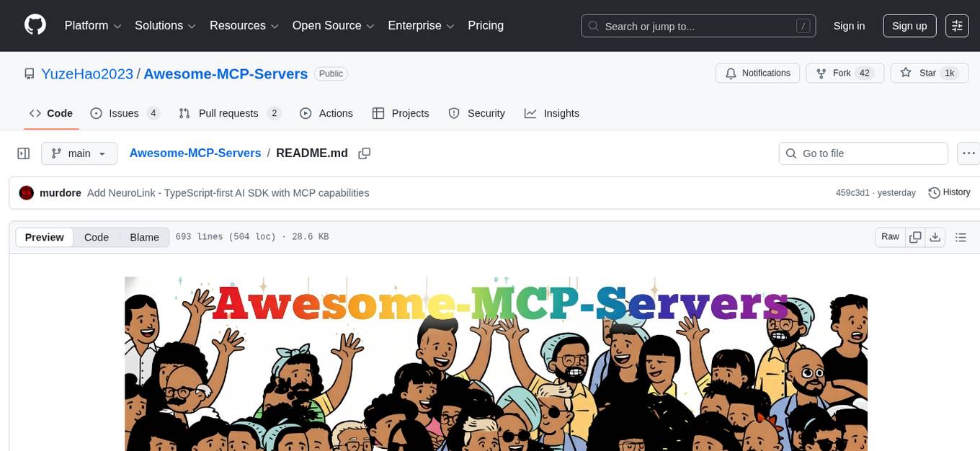Open the file tree side panel
Viewport: 980px width, 451px height.
(x=23, y=153)
